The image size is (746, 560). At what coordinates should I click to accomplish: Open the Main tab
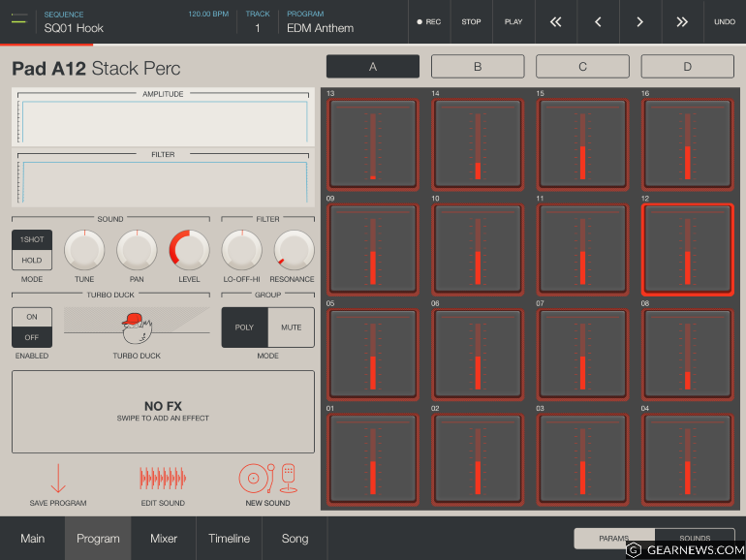[32, 539]
